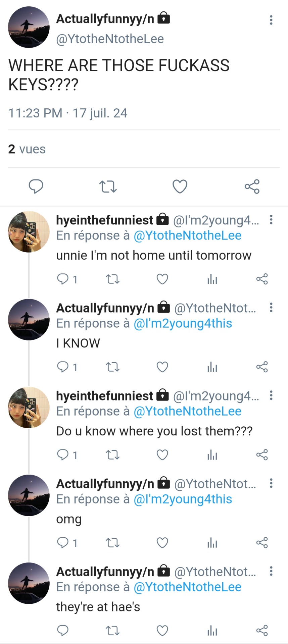288x644 pixels.
Task: Retweet the main tweet about keys
Action: coord(108,186)
